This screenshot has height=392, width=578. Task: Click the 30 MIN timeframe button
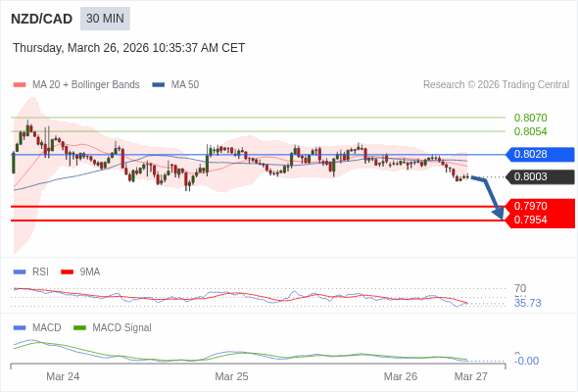[x=105, y=19]
